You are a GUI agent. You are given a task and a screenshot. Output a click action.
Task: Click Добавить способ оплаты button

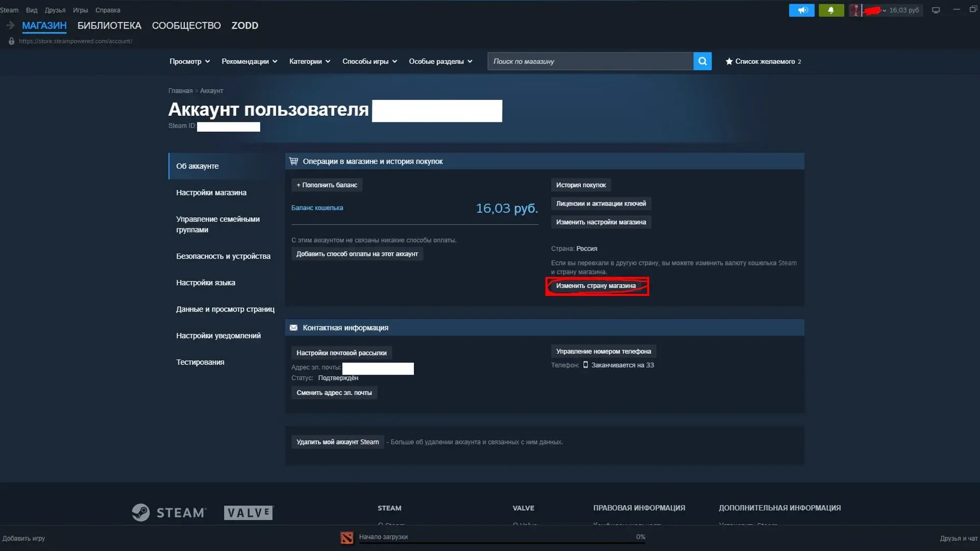(x=357, y=254)
